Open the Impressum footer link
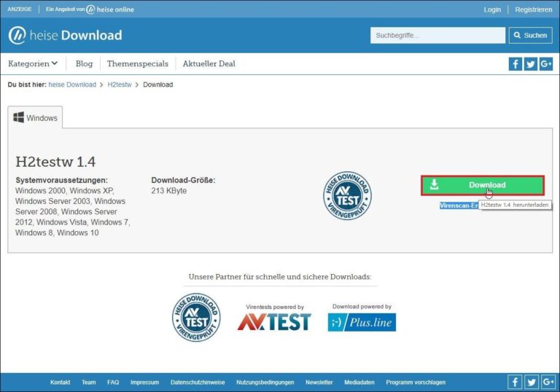Image resolution: width=560 pixels, height=392 pixels. tap(144, 382)
